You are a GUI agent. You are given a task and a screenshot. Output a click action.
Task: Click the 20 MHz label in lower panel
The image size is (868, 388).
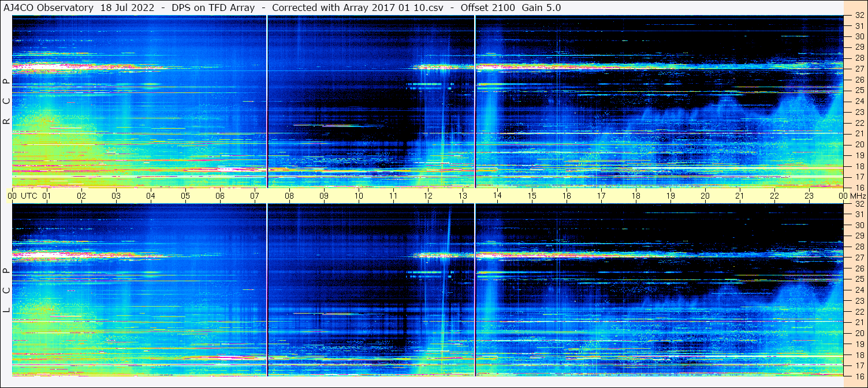coord(859,333)
